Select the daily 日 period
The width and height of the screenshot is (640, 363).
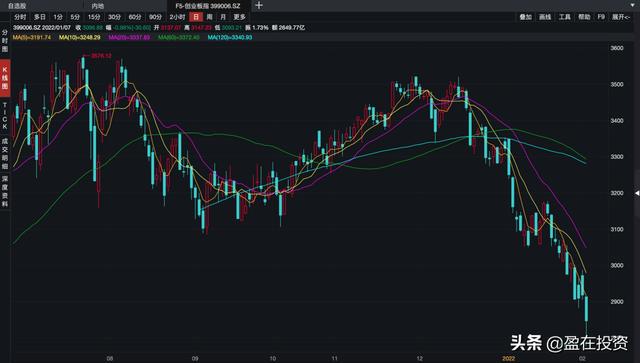pos(196,17)
